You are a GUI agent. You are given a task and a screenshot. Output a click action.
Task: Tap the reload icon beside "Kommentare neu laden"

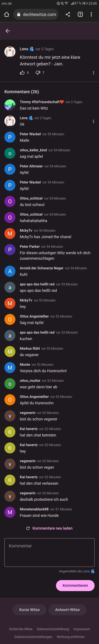28,528
